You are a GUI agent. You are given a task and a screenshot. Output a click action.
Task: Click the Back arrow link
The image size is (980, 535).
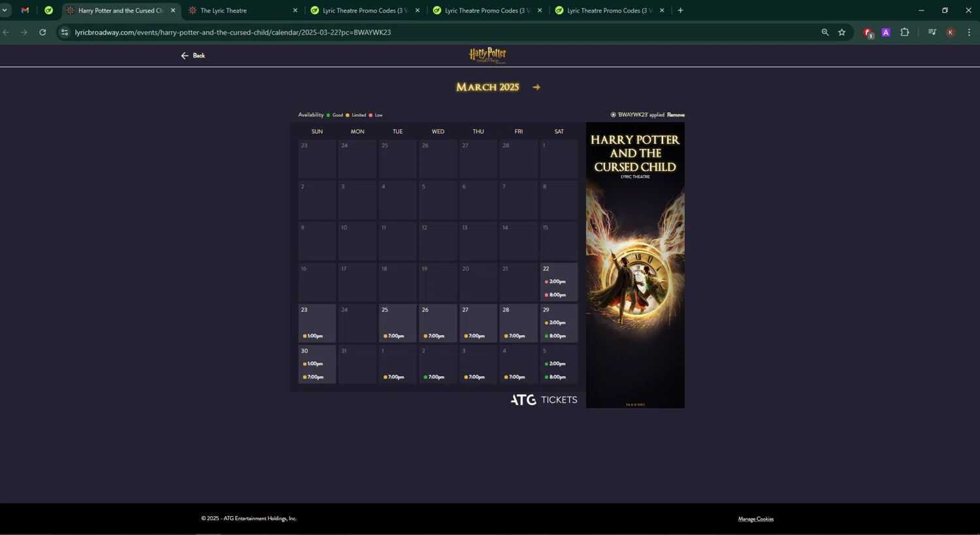(x=193, y=56)
